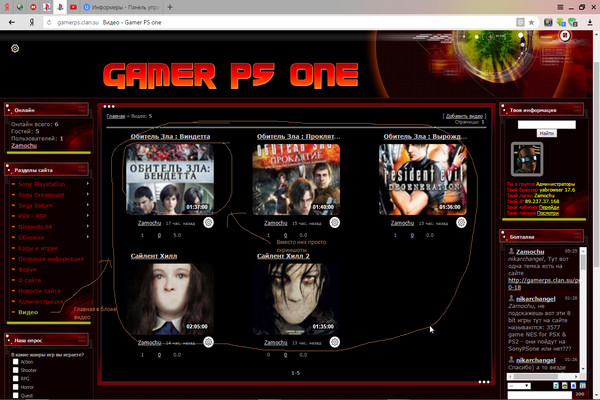Click the green refresh icon in chat toolbar

[556, 385]
